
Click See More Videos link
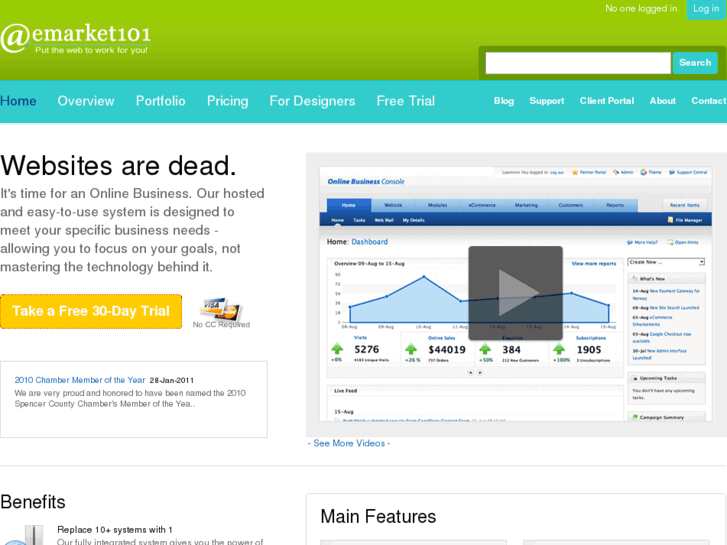click(x=349, y=443)
